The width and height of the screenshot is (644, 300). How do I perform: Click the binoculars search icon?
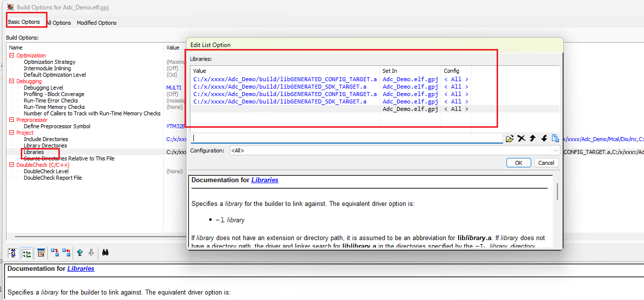point(105,253)
